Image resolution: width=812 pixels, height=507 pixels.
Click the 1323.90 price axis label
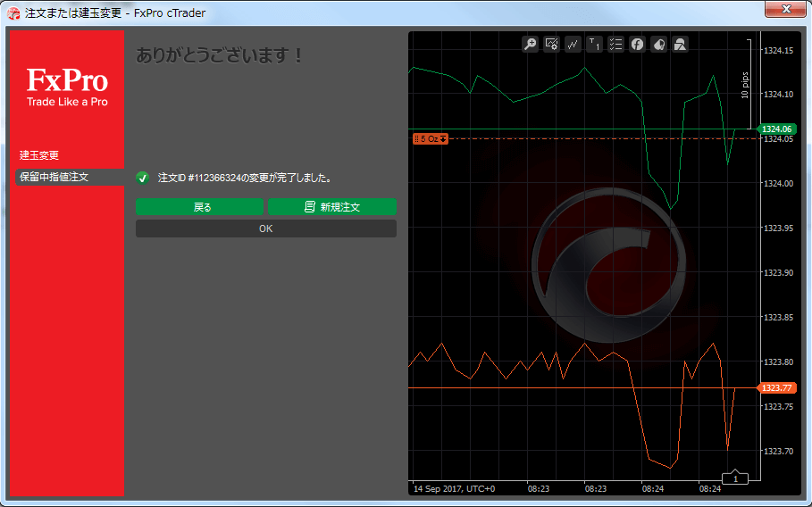coord(778,272)
